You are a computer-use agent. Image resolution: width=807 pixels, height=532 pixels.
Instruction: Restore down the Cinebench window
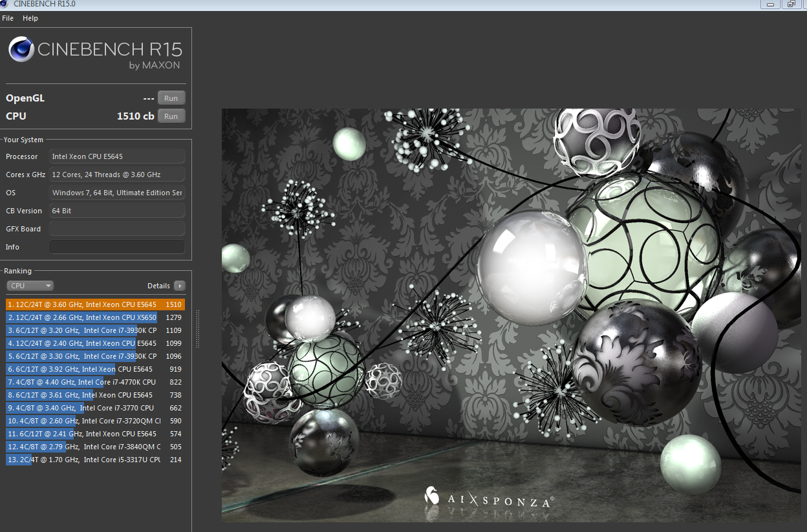pos(791,4)
